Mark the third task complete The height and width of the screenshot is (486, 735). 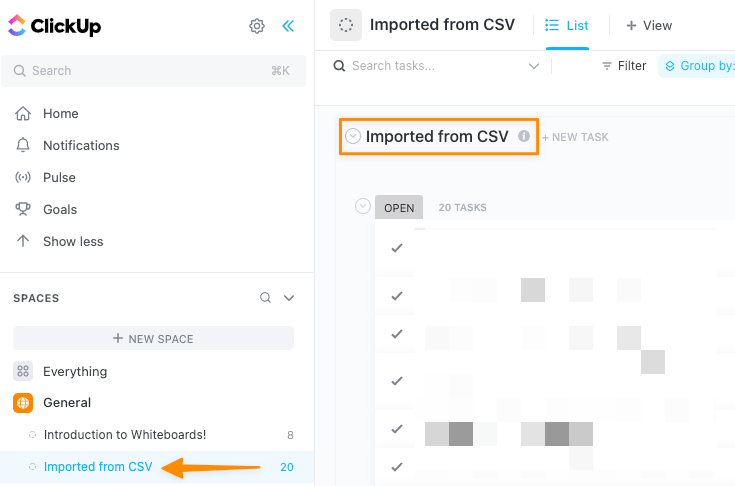[x=397, y=333]
